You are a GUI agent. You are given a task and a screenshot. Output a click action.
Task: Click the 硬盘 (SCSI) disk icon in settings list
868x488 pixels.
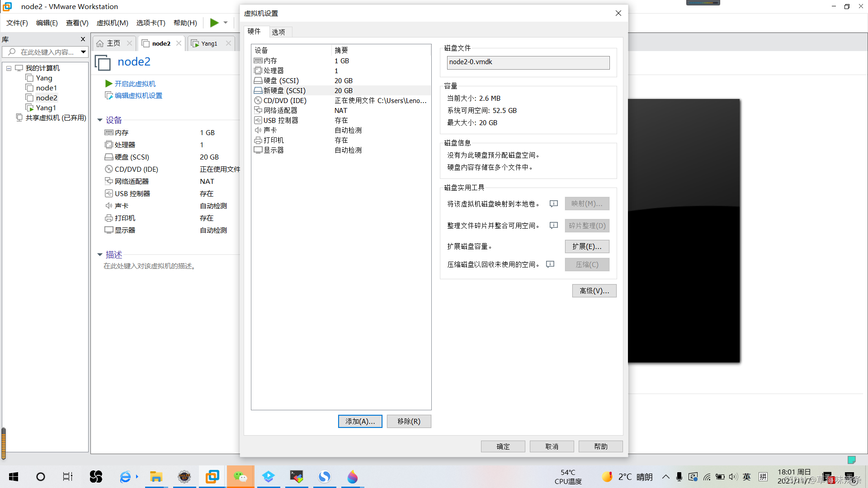[x=258, y=80]
